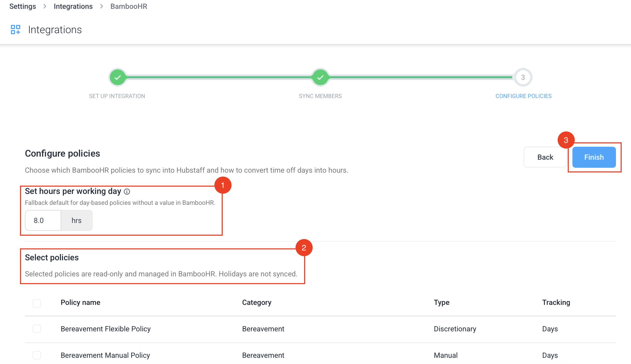This screenshot has height=364, width=631.
Task: Click the Set Up Integration step label
Action: click(x=117, y=96)
